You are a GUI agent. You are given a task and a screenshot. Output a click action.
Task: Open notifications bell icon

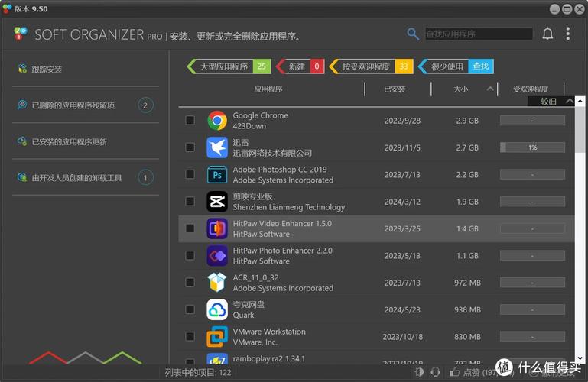[x=547, y=34]
